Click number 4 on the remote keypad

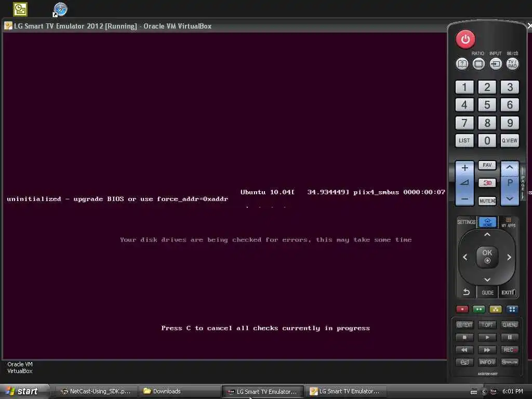point(464,105)
